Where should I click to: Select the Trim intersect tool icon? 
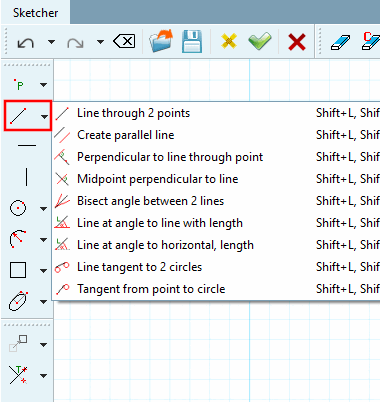click(x=18, y=375)
